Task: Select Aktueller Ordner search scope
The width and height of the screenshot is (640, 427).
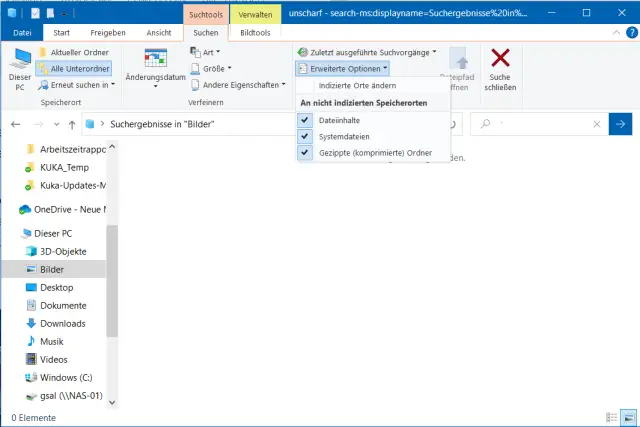Action: click(74, 52)
